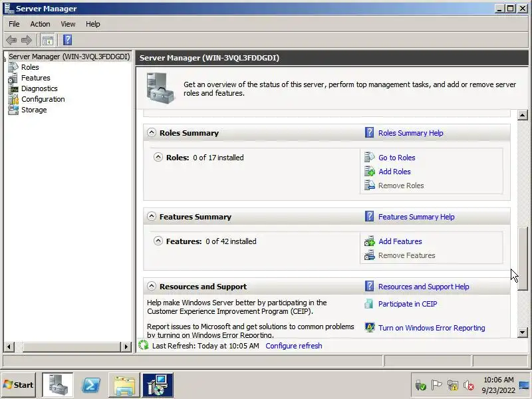Click the blue Help toolbar icon
The height and width of the screenshot is (399, 532).
(x=68, y=40)
